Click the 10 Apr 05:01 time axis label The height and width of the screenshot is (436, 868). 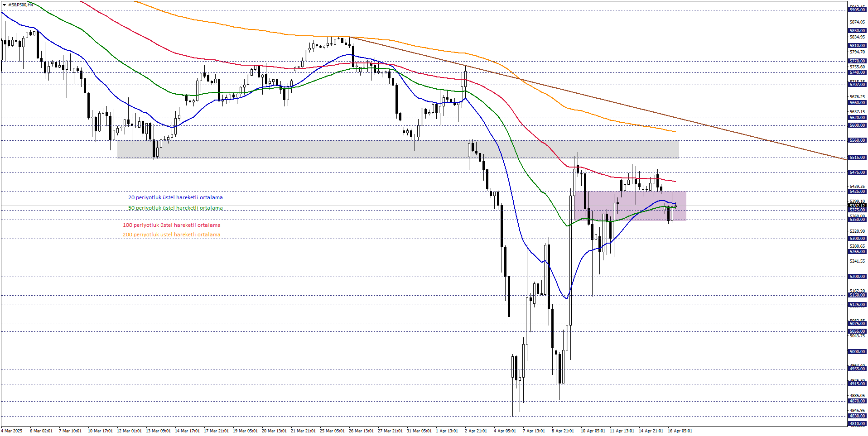593,431
